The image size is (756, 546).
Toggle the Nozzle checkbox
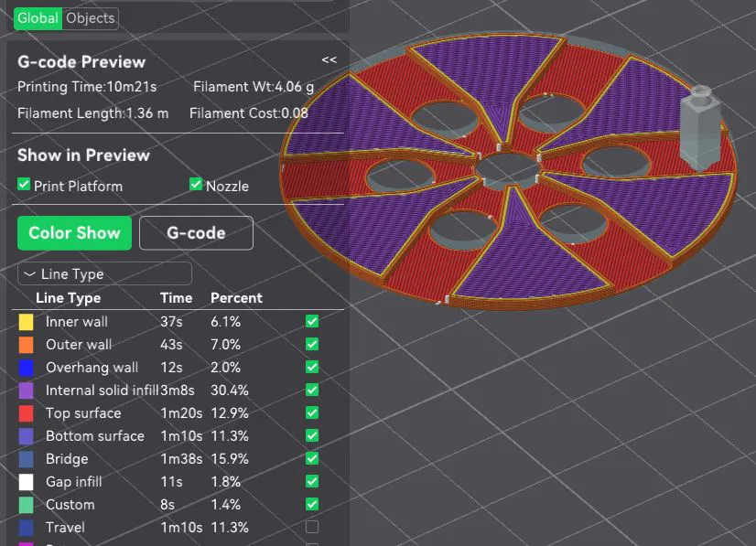(x=196, y=184)
